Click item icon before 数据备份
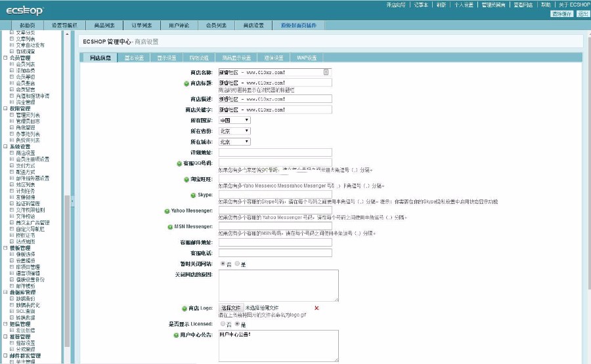 (12, 298)
